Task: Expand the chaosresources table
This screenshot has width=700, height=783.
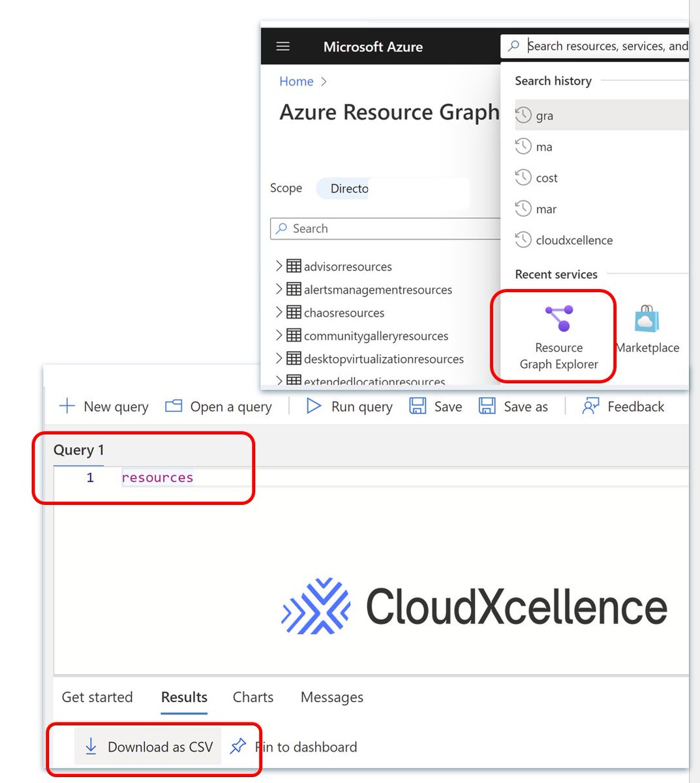Action: point(279,312)
